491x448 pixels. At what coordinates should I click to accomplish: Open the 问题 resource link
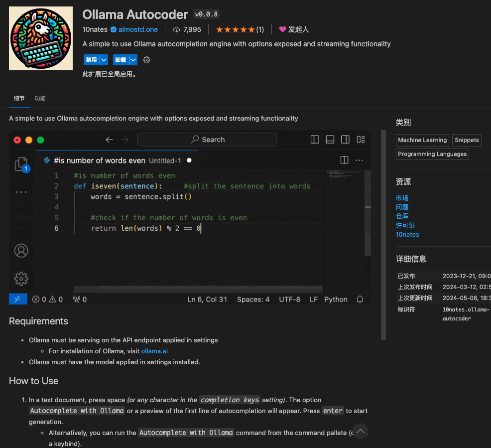(402, 207)
